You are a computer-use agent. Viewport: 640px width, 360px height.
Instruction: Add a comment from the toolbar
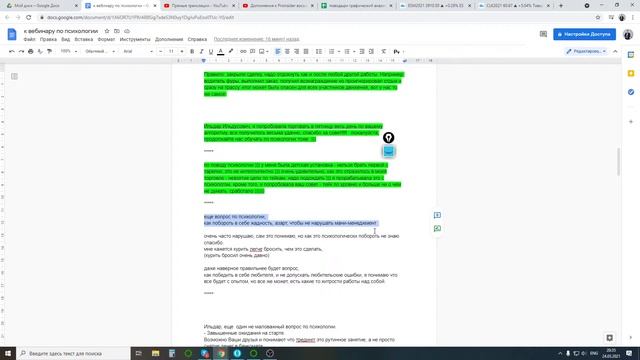click(253, 51)
